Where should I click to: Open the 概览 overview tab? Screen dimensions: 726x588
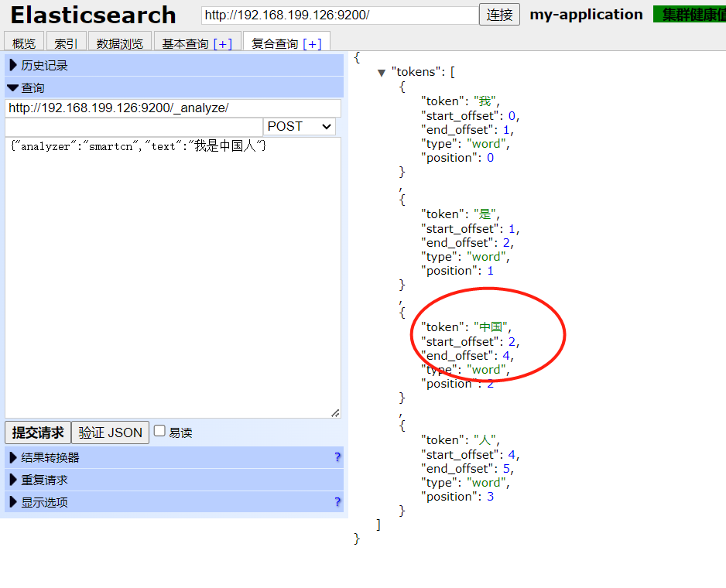[24, 43]
